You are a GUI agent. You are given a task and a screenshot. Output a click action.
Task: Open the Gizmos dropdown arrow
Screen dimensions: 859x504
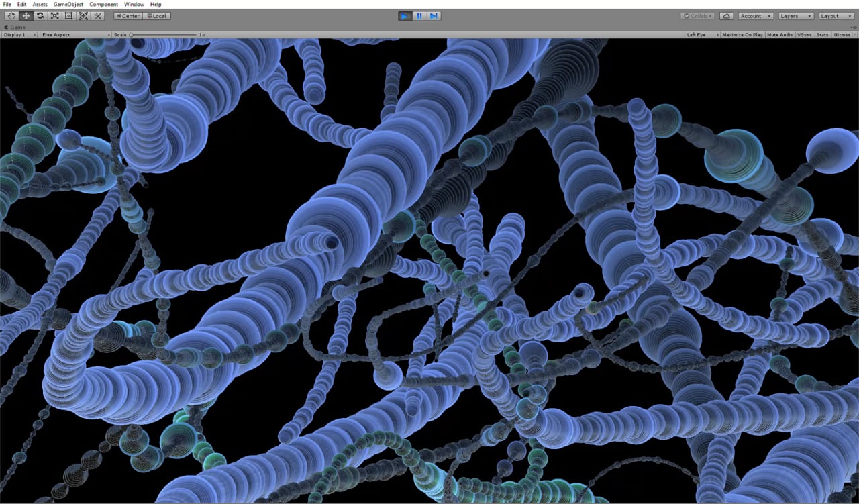click(x=853, y=34)
